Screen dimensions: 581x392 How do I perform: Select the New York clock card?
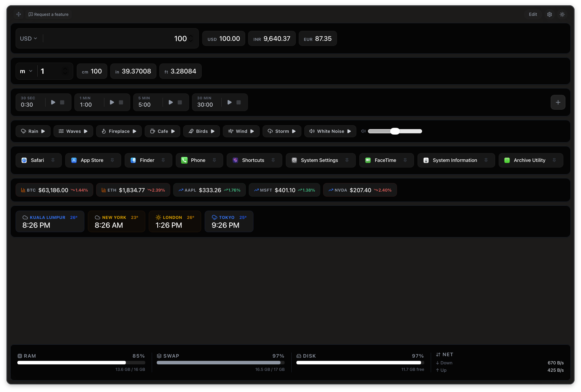116,221
